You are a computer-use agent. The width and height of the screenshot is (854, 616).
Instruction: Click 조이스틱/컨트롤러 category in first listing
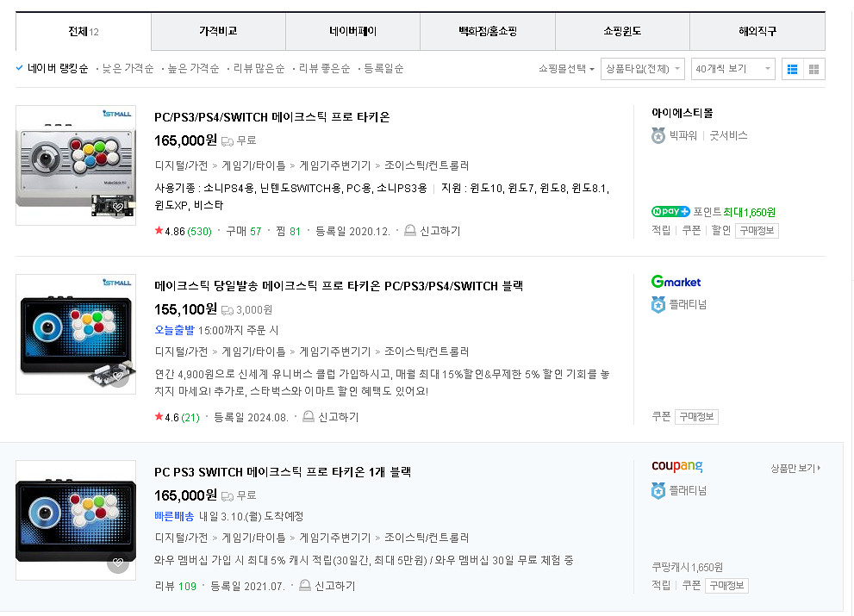[427, 165]
